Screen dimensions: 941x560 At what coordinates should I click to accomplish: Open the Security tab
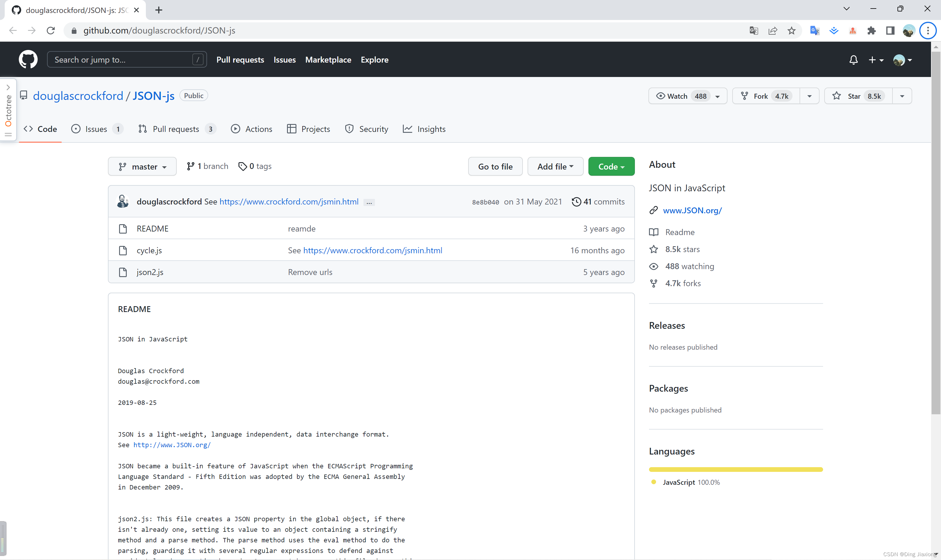[x=366, y=129]
